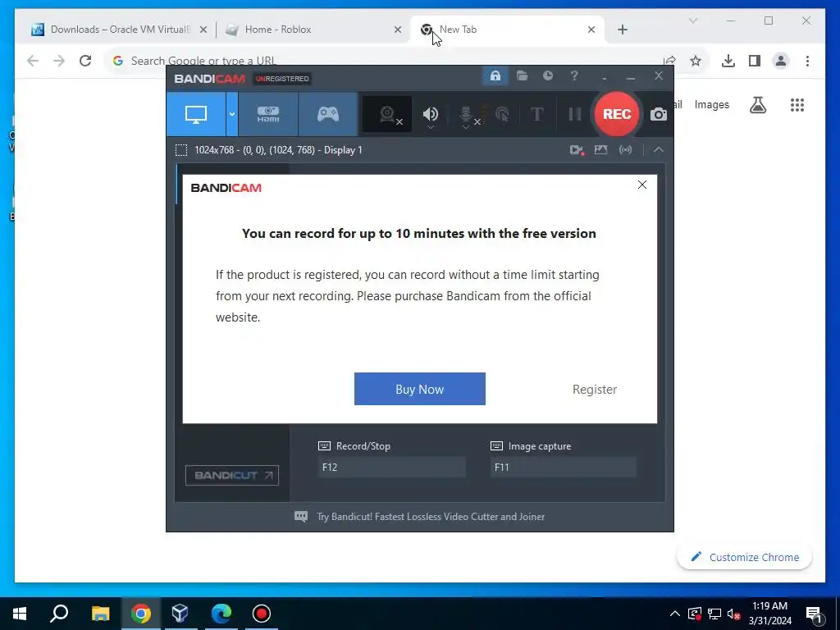Image resolution: width=840 pixels, height=630 pixels.
Task: Close the Downloads VirtualBox tab
Action: (x=203, y=30)
